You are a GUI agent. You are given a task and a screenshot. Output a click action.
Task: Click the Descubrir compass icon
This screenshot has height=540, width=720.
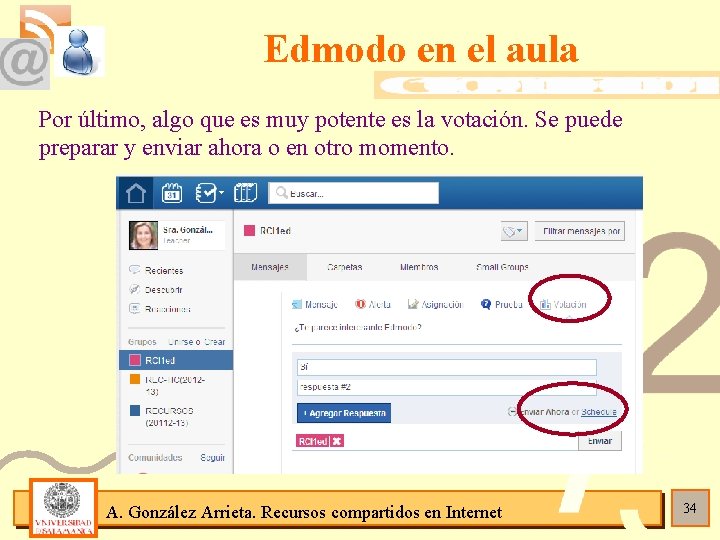pyautogui.click(x=135, y=289)
